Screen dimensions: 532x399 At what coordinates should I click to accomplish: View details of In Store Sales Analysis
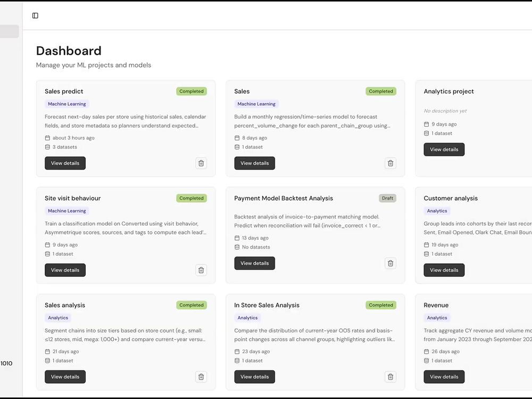(x=254, y=377)
